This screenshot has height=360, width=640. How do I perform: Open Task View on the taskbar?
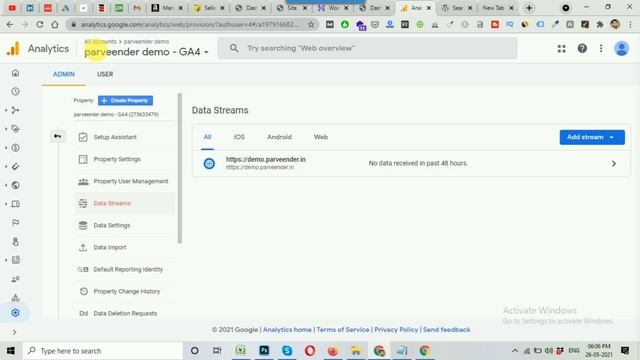[217, 351]
